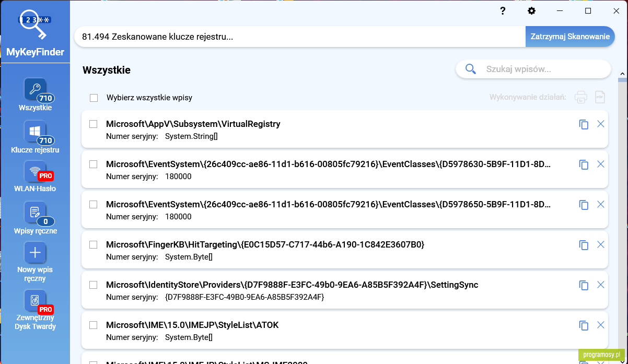
Task: Copy the D5978650 EventClasses entry
Action: coord(584,205)
